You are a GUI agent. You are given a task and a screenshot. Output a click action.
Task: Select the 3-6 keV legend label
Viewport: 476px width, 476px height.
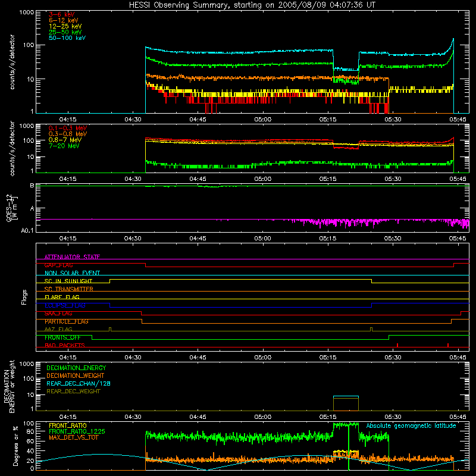coord(62,14)
